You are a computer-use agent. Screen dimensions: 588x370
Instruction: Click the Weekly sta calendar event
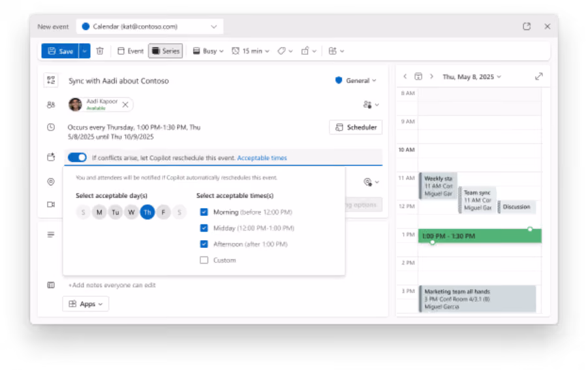(x=438, y=186)
